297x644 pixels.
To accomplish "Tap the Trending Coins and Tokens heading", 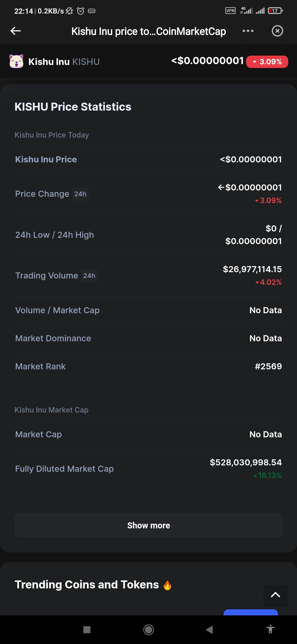I will tap(87, 585).
